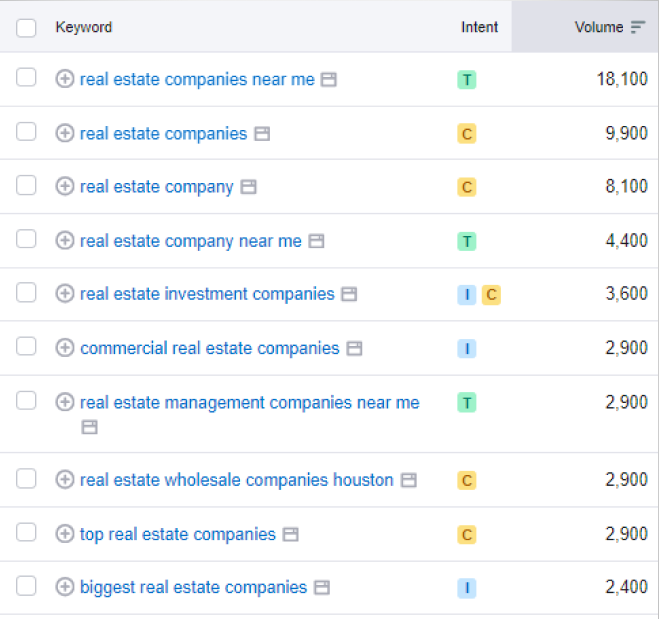Screen dimensions: 659x619
Task: Sort by Volume using the sort icon
Action: click(x=638, y=27)
